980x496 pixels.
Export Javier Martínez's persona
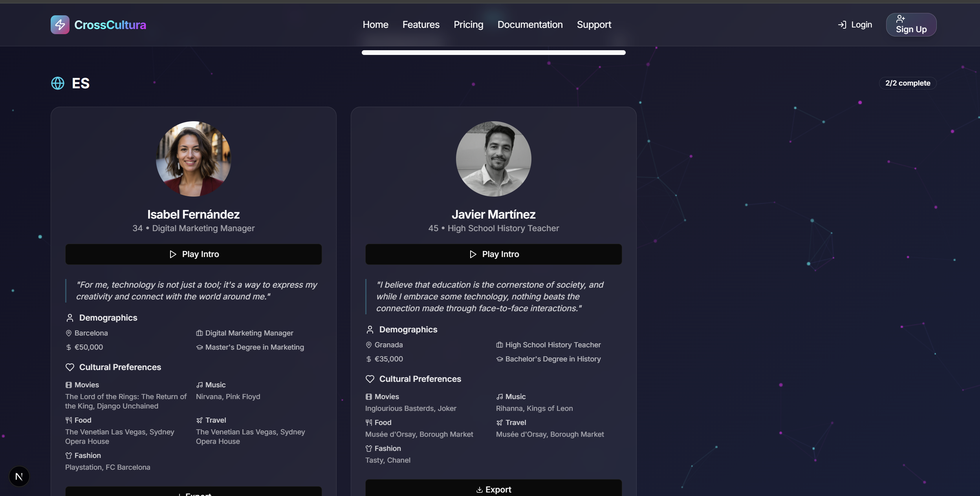[493, 489]
